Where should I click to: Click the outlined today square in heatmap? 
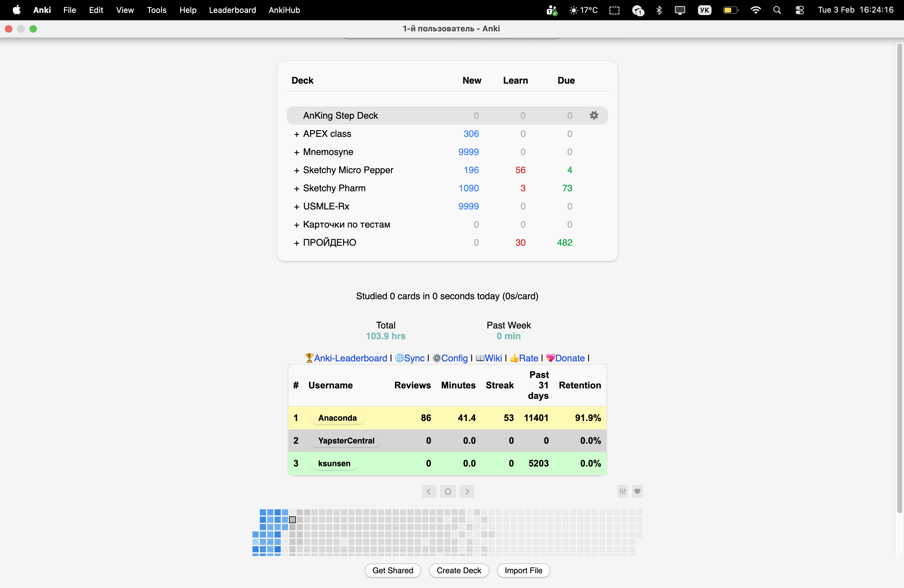(292, 519)
